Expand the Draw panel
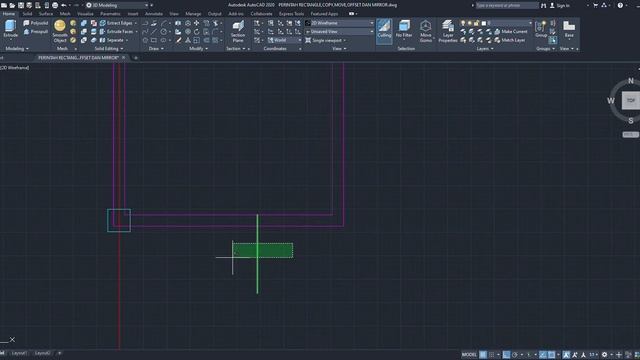Viewport: 640px width, 360px height. click(x=156, y=49)
